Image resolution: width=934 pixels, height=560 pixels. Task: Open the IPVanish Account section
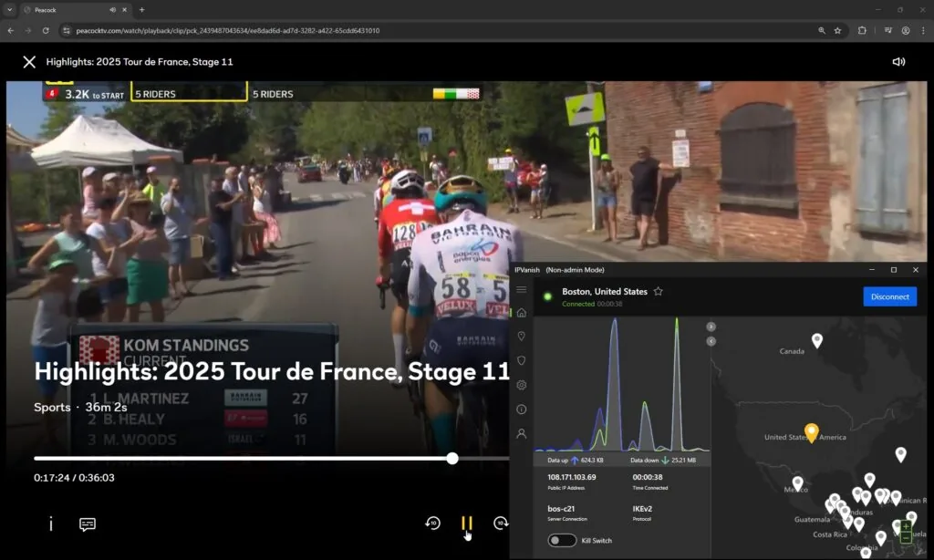[x=521, y=434]
